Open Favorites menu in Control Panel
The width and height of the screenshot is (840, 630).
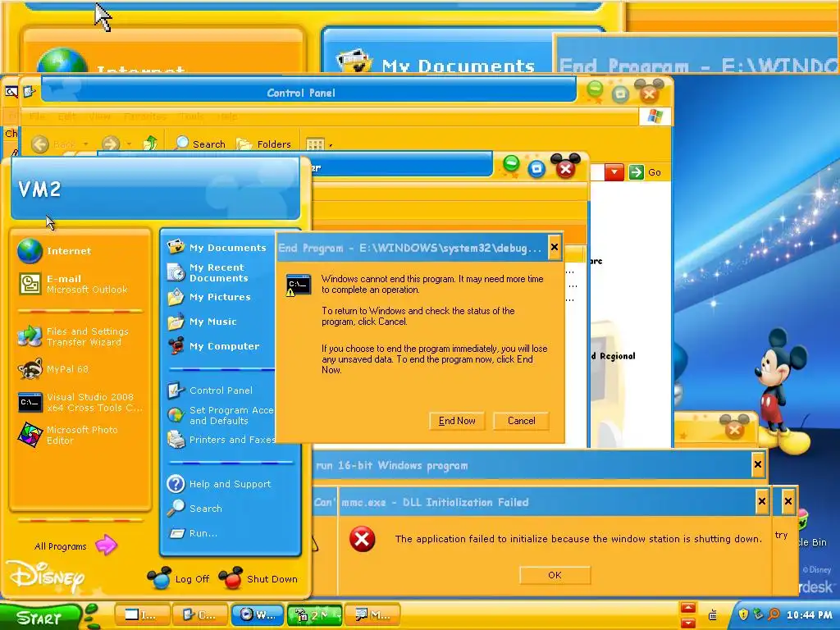[x=144, y=116]
